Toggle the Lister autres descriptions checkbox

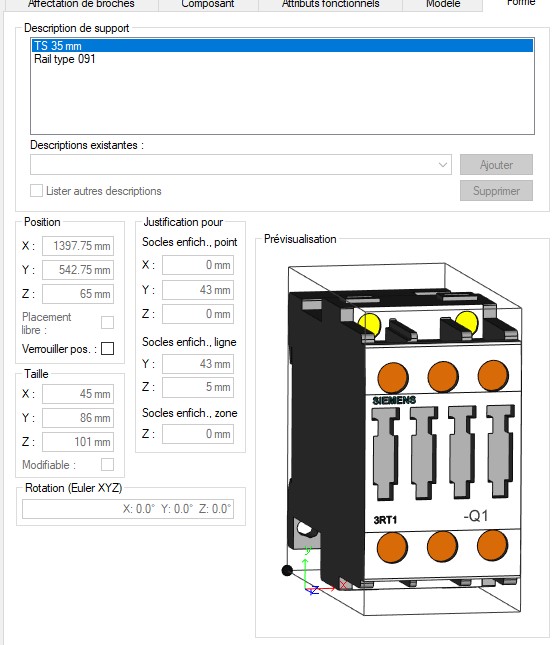36,190
